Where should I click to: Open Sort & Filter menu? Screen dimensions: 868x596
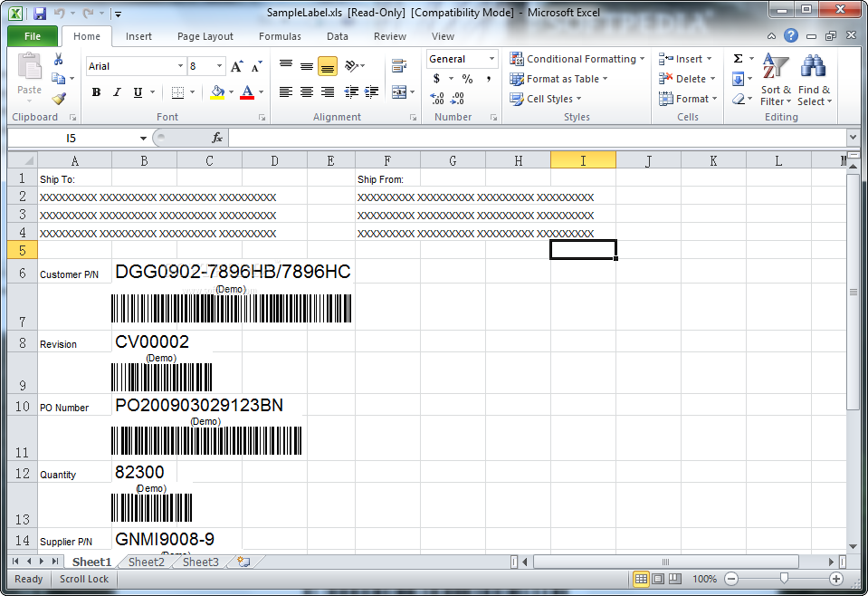coord(776,80)
